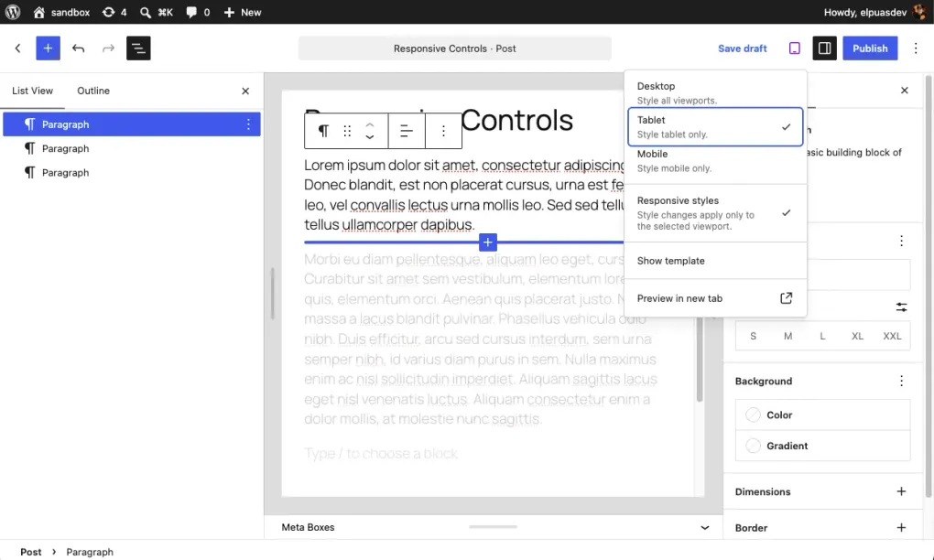934x560 pixels.
Task: Select font size S
Action: click(x=753, y=336)
